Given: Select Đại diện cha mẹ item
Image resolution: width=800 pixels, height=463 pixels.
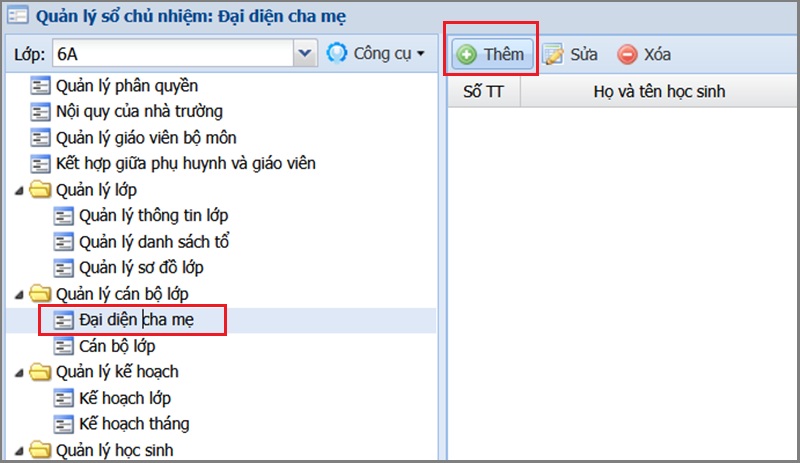Looking at the screenshot, I should (x=136, y=320).
